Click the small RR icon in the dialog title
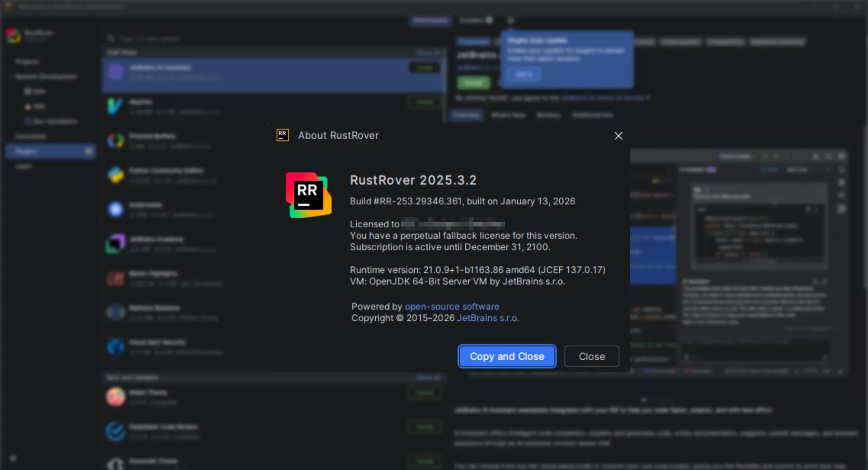Image resolution: width=868 pixels, height=470 pixels. click(283, 135)
